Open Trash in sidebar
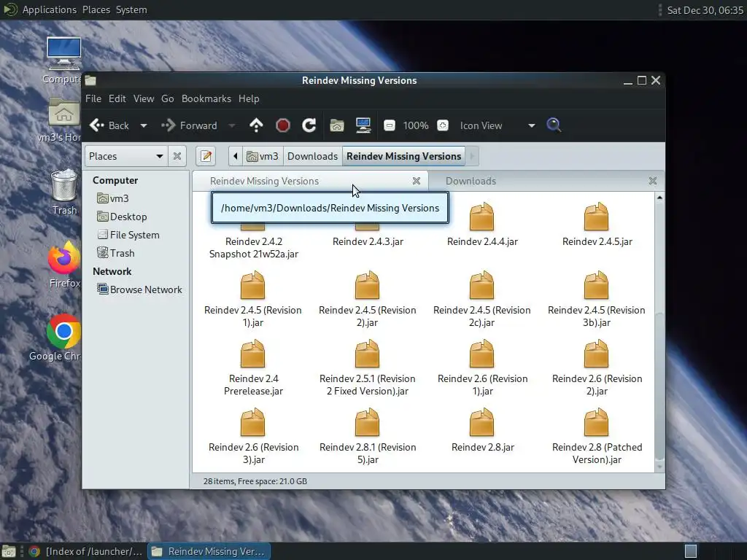This screenshot has height=560, width=747. 116,253
